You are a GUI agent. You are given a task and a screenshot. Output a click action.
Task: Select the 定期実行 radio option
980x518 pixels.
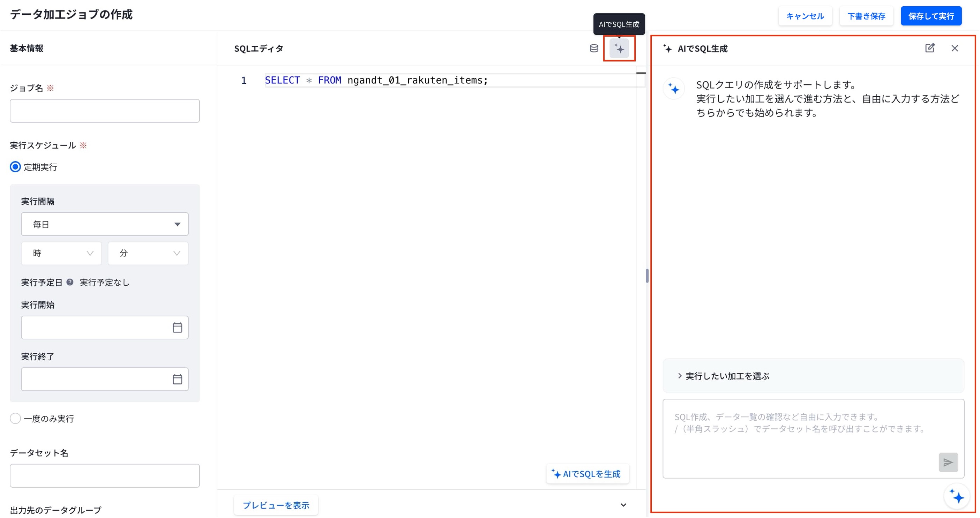(15, 167)
